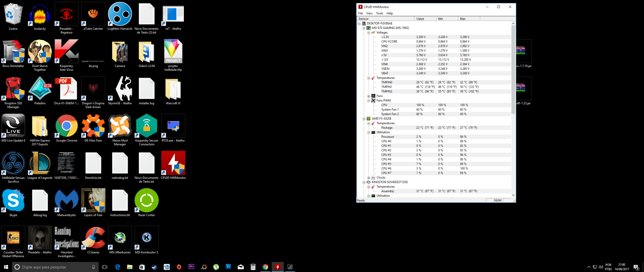This screenshot has height=272, width=644.
Task: Open the Windows Action Center notifications
Action: point(636,267)
